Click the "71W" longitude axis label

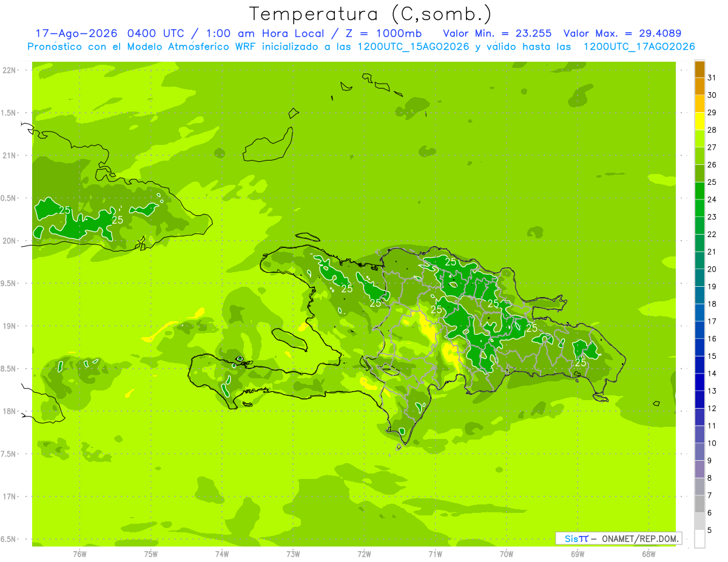(x=435, y=554)
